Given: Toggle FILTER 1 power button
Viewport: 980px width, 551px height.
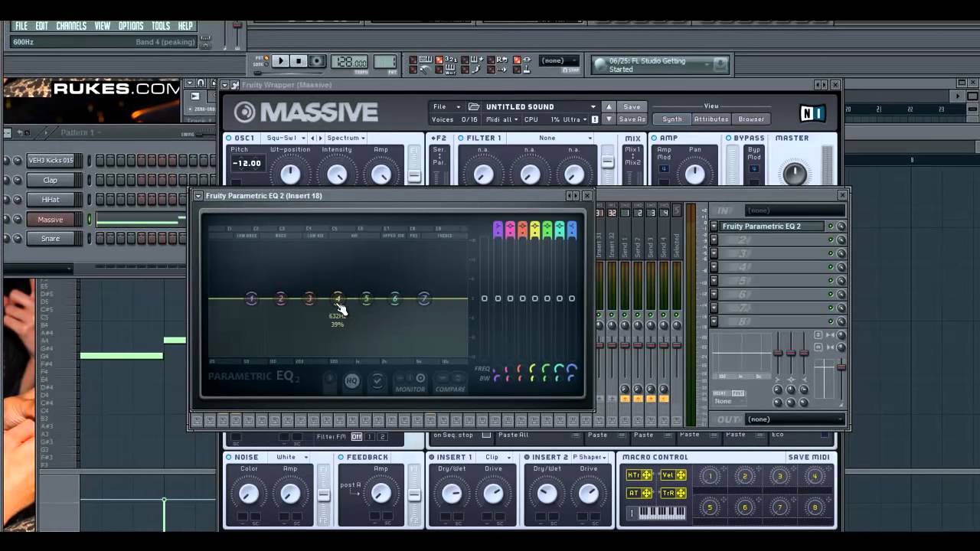Looking at the screenshot, I should (461, 139).
